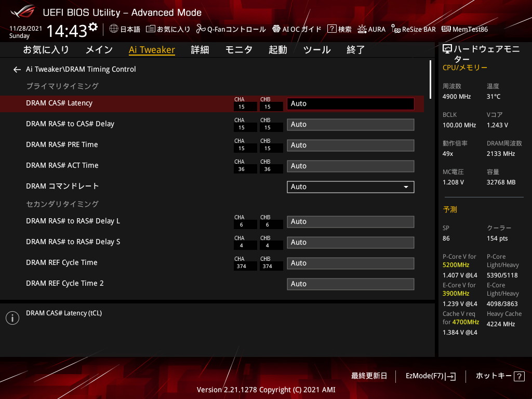Open Q-Fan control fan icon
This screenshot has width=532, height=399.
point(201,29)
